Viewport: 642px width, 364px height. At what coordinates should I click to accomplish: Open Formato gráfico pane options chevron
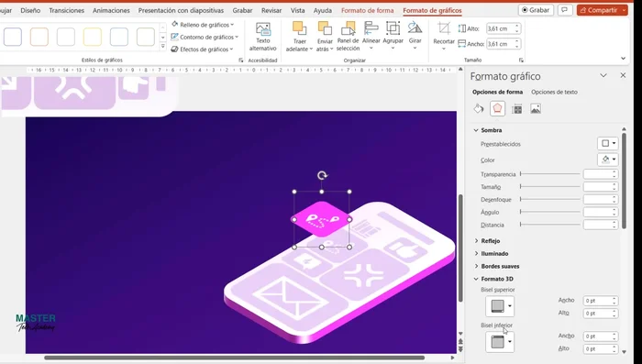603,75
